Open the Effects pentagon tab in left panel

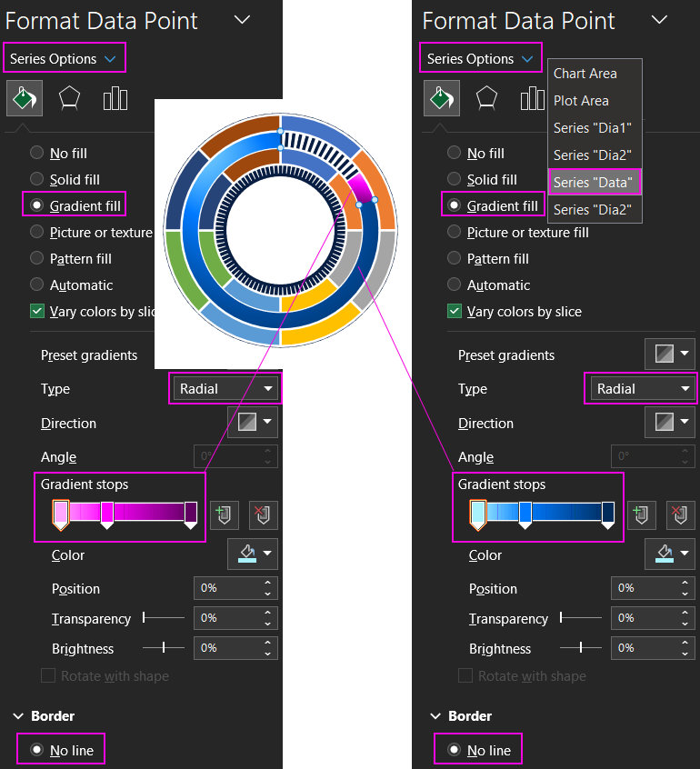[69, 98]
